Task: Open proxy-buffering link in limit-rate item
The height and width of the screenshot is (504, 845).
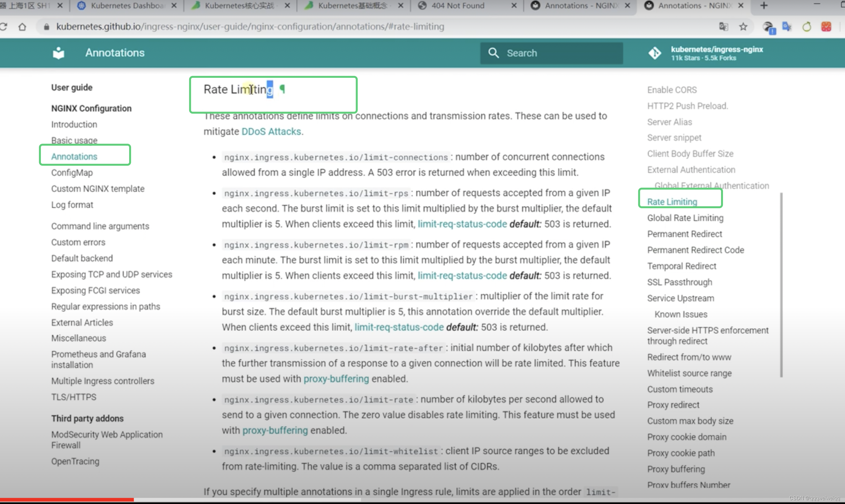Action: [275, 430]
